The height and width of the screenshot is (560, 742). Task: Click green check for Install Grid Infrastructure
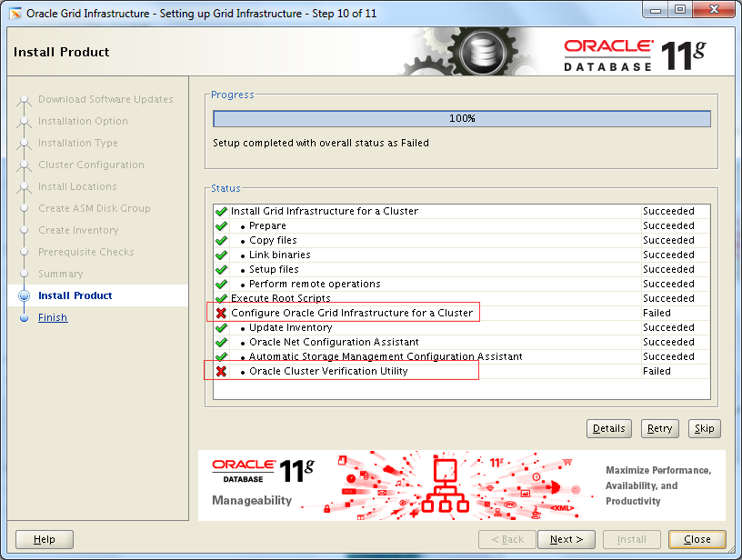coord(221,211)
